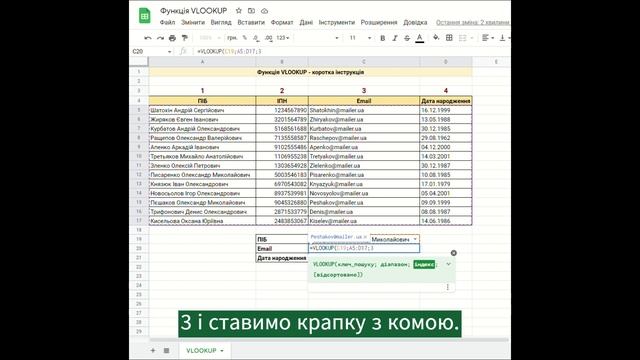Open the Інструменти menu

337,22
